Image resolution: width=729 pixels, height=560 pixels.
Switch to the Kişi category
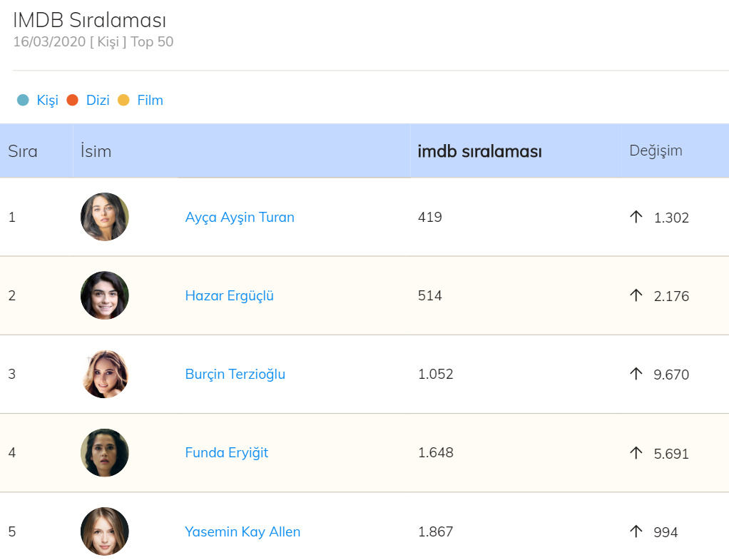click(x=47, y=101)
